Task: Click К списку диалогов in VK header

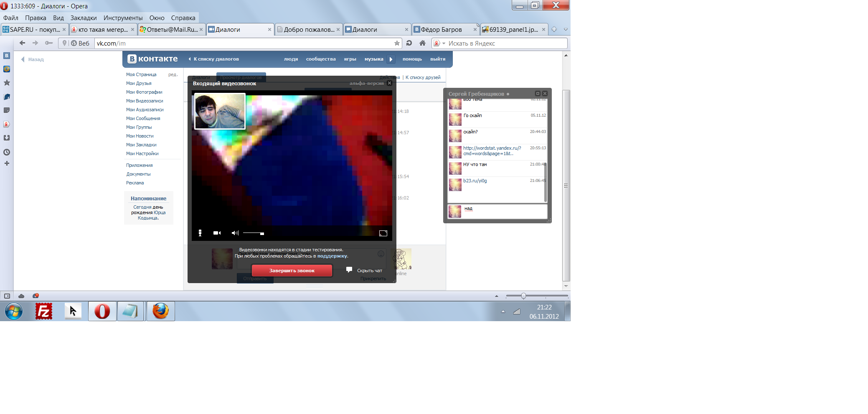Action: [x=216, y=59]
